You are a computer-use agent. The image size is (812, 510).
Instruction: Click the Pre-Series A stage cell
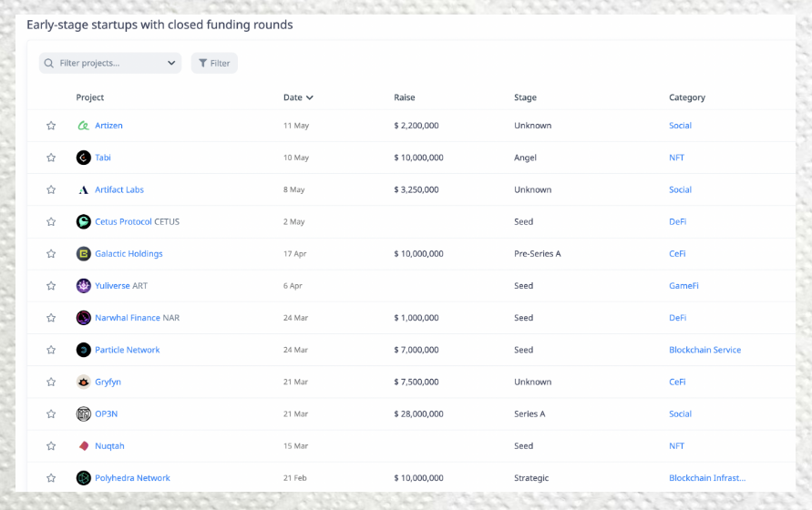(x=537, y=254)
